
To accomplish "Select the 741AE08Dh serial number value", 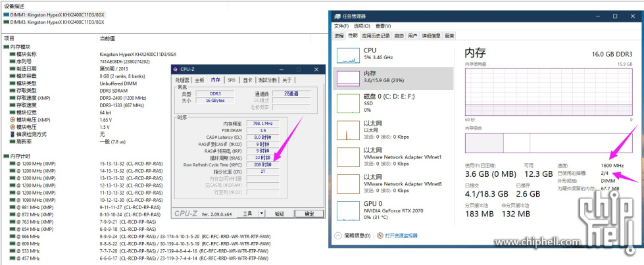I will (124, 62).
